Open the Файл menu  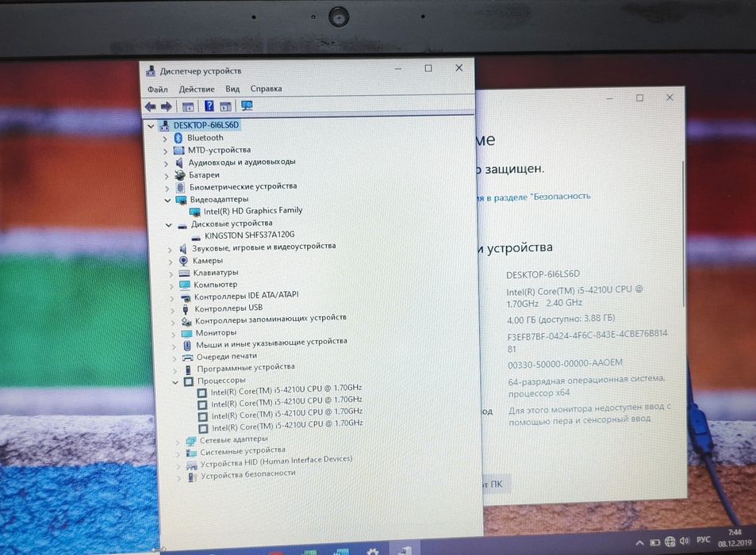(x=157, y=90)
